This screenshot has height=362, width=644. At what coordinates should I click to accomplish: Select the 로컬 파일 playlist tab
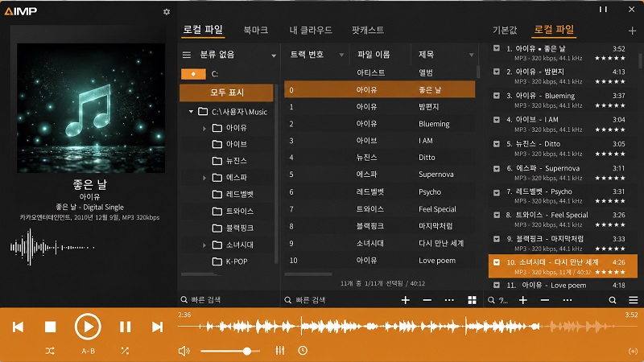(554, 30)
